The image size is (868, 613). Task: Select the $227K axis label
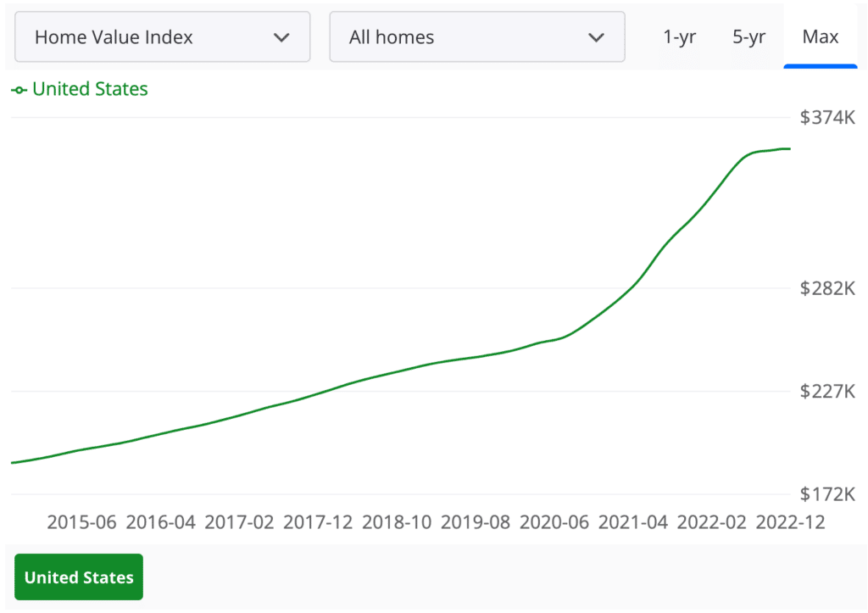click(x=827, y=391)
